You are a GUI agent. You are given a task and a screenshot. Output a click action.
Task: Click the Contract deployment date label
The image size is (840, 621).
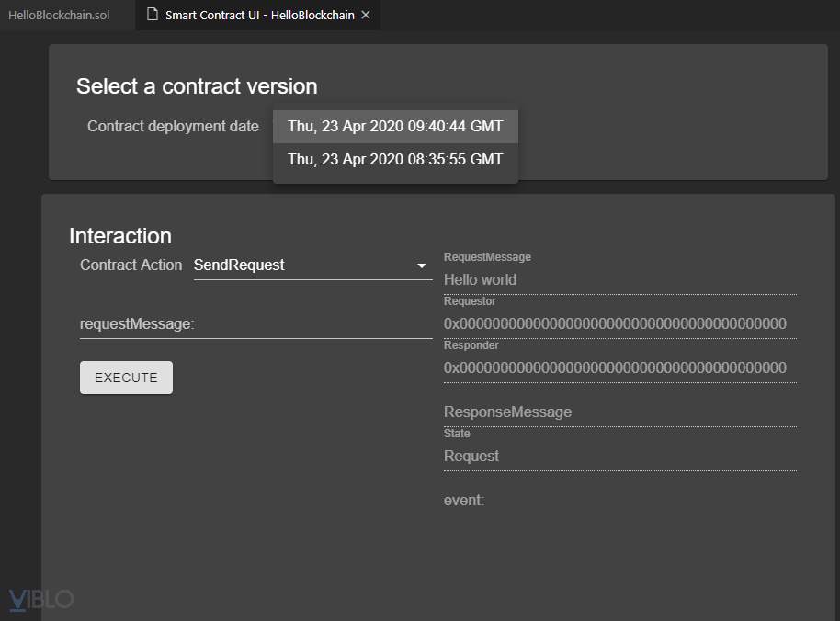point(173,126)
